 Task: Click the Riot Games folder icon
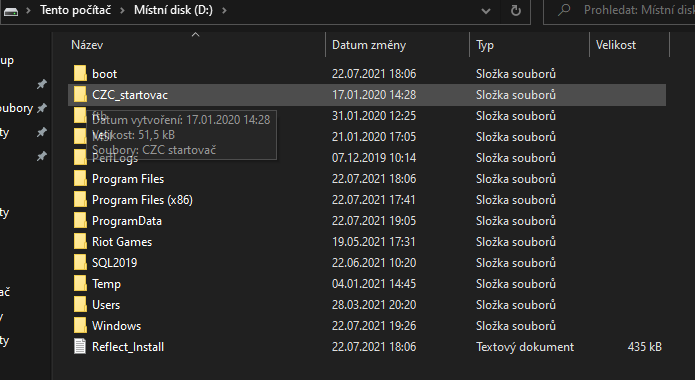pos(80,241)
